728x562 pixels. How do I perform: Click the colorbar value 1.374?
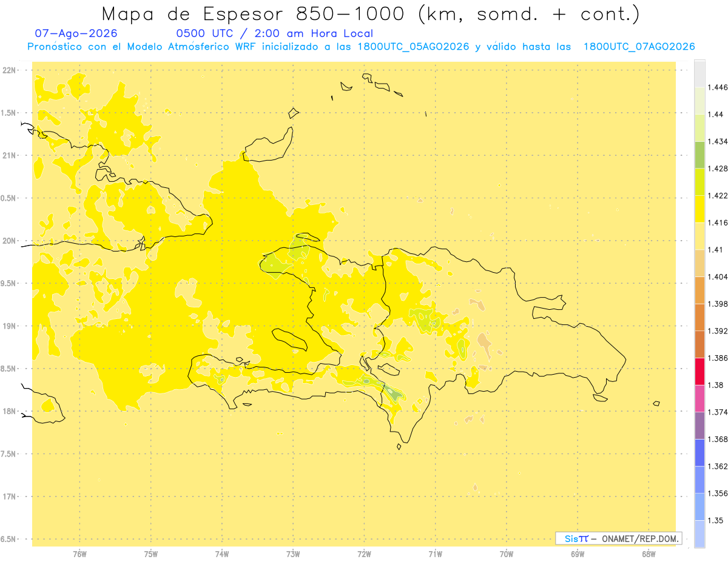[x=719, y=412]
